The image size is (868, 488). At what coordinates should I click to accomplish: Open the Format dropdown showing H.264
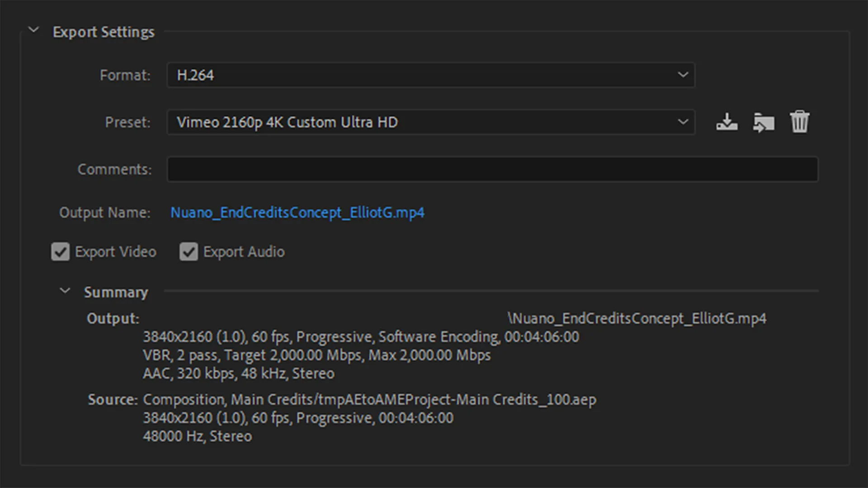pos(431,75)
